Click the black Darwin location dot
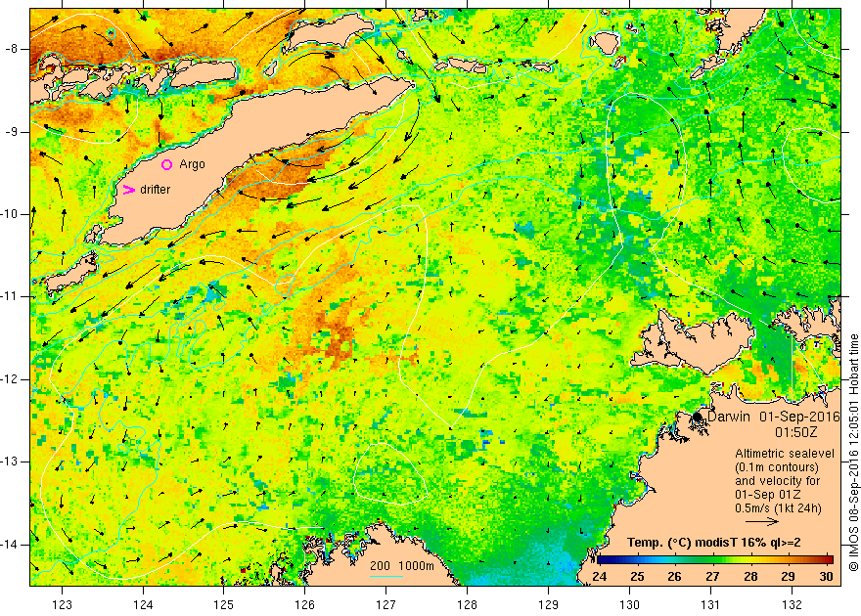Screen dimensions: 861x616 pos(698,417)
